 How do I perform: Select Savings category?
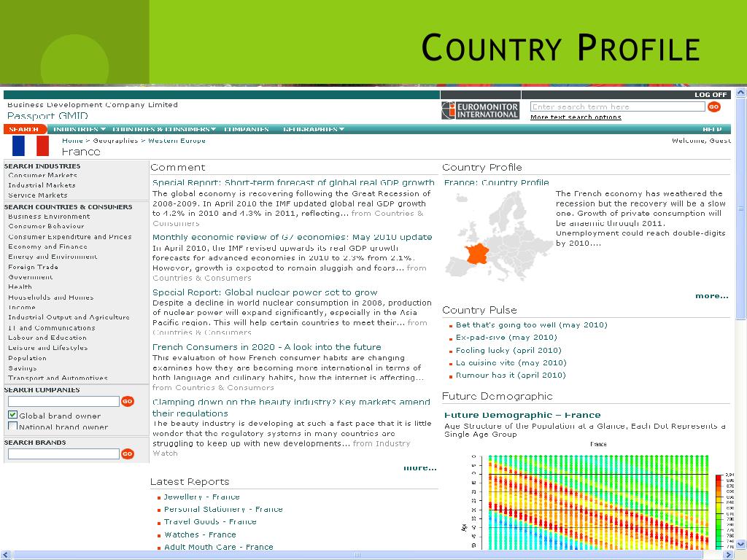[x=22, y=368]
